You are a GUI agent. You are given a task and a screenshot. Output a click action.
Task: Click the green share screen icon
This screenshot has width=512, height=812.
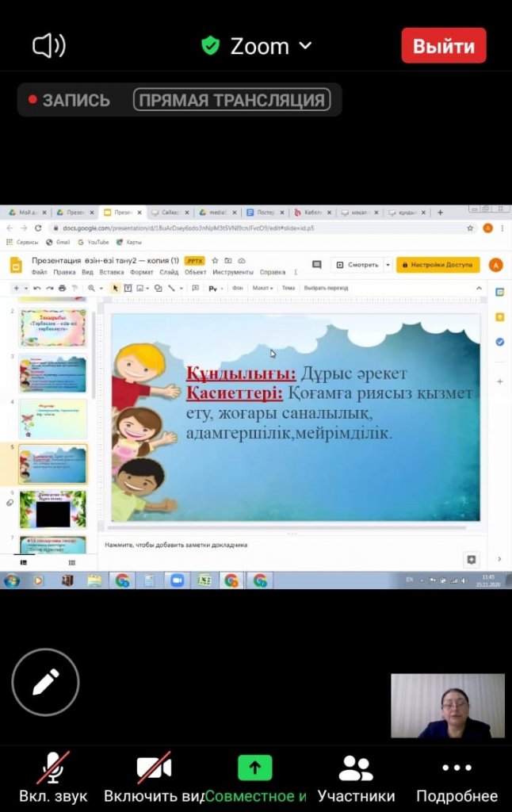pyautogui.click(x=255, y=768)
